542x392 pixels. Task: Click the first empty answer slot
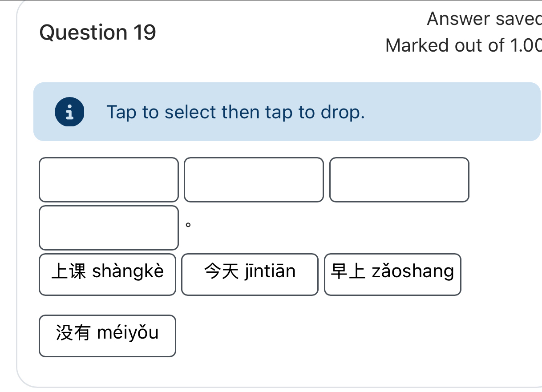point(109,180)
